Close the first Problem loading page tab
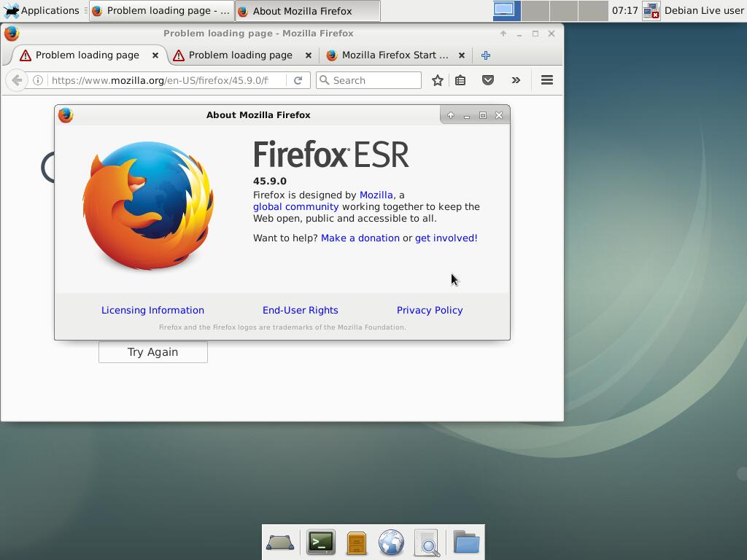Viewport: 747px width, 560px height. tap(155, 55)
